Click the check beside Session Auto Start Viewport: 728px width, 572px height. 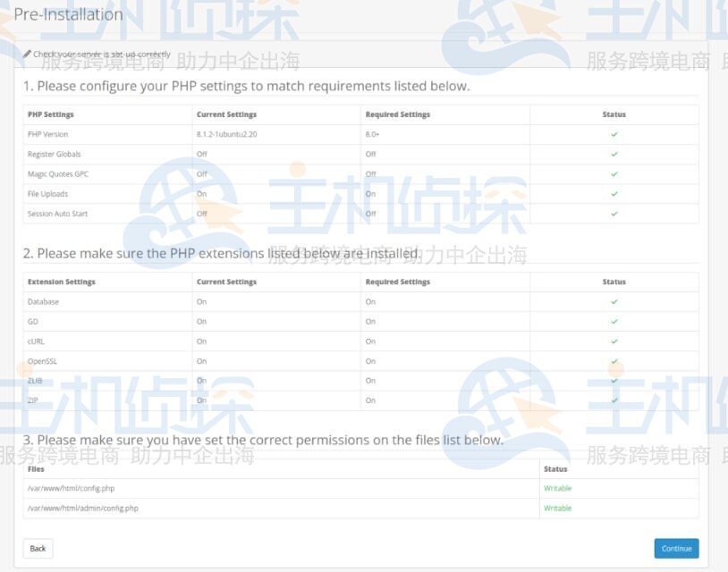click(614, 214)
